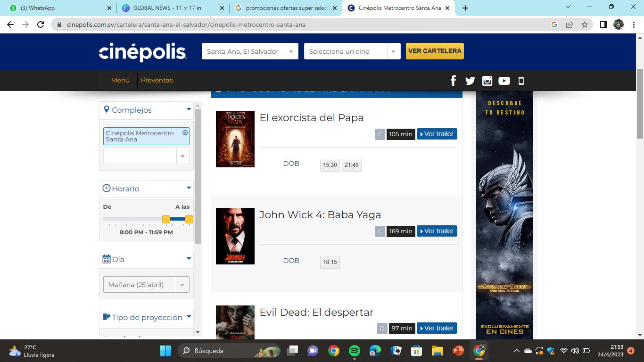Image resolution: width=644 pixels, height=362 pixels.
Task: Open the Chrome profile avatar
Action: pos(619,25)
